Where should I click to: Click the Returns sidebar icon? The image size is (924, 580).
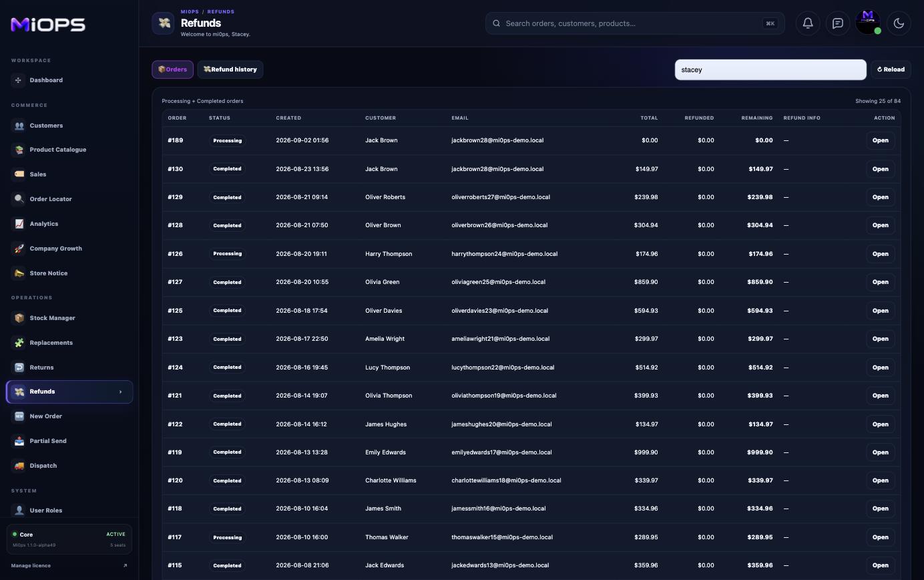point(19,368)
